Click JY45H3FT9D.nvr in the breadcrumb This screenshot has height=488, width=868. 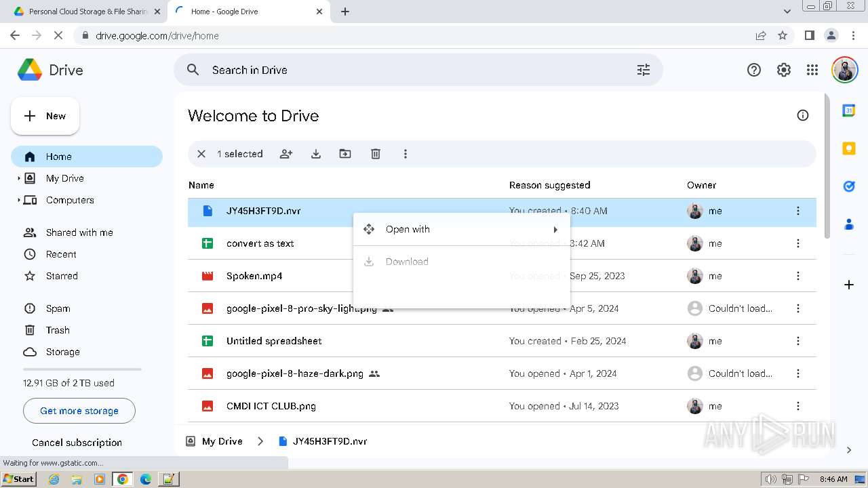coord(330,441)
